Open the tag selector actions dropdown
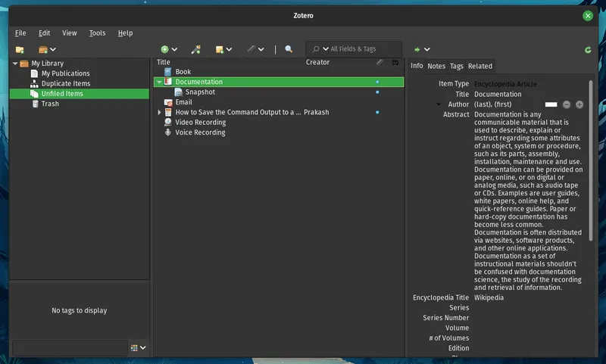 [138, 348]
